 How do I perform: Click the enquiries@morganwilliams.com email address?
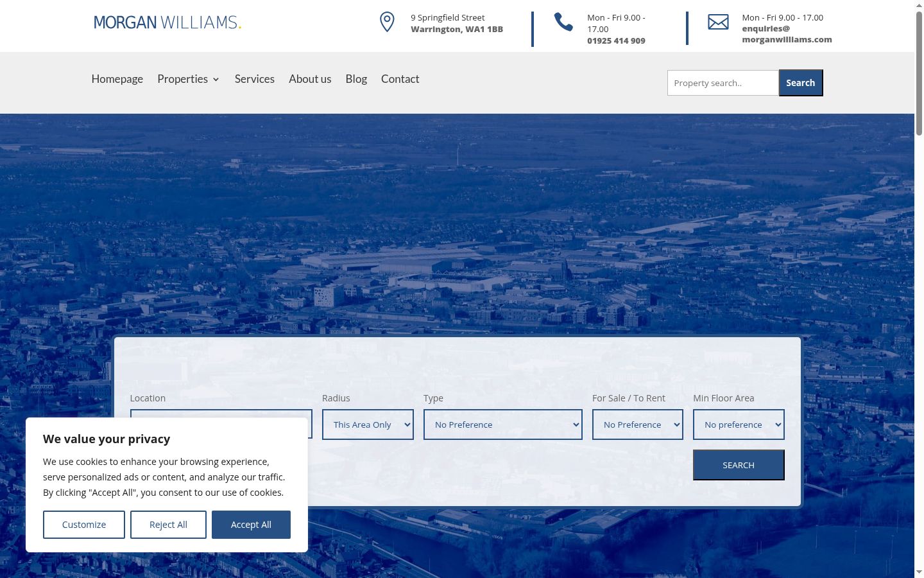tap(787, 34)
